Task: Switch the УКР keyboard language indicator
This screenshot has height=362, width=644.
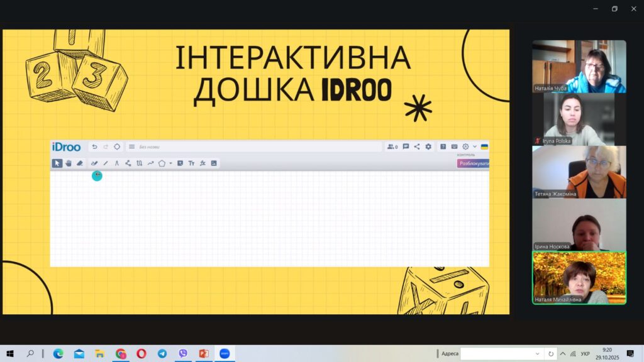Action: (585, 354)
